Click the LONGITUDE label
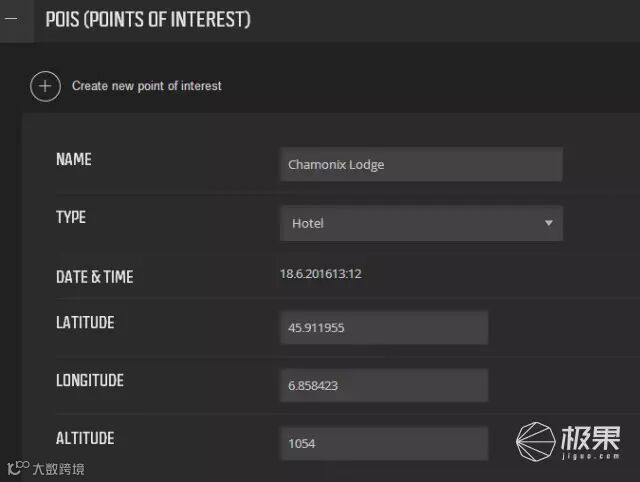Image resolution: width=640 pixels, height=482 pixels. click(x=90, y=381)
